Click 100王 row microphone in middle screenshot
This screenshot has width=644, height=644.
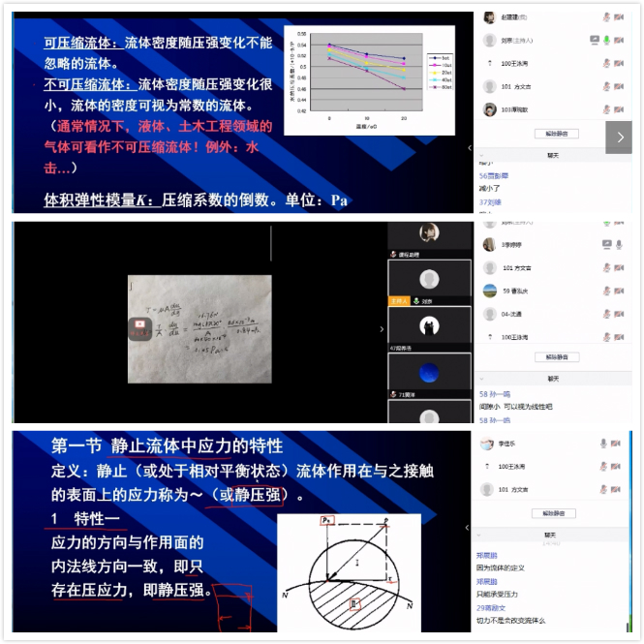point(606,337)
